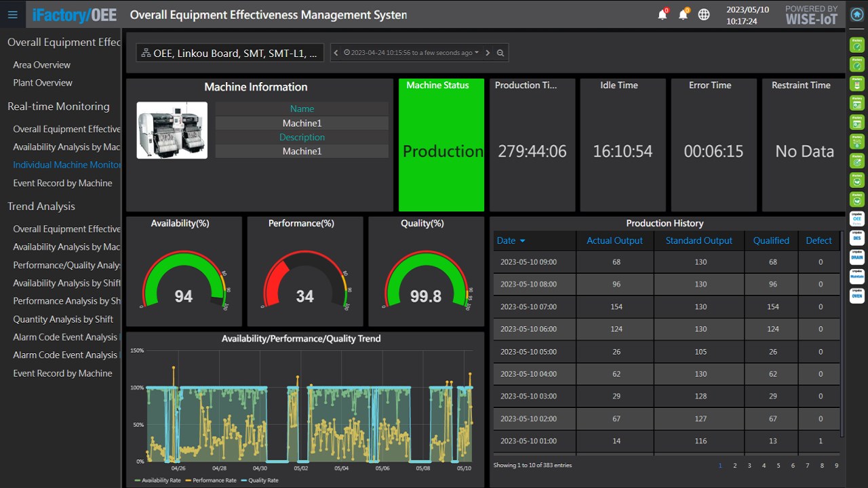The image size is (868, 488).
Task: Click the zoom-out time range magnifier
Action: (x=500, y=53)
